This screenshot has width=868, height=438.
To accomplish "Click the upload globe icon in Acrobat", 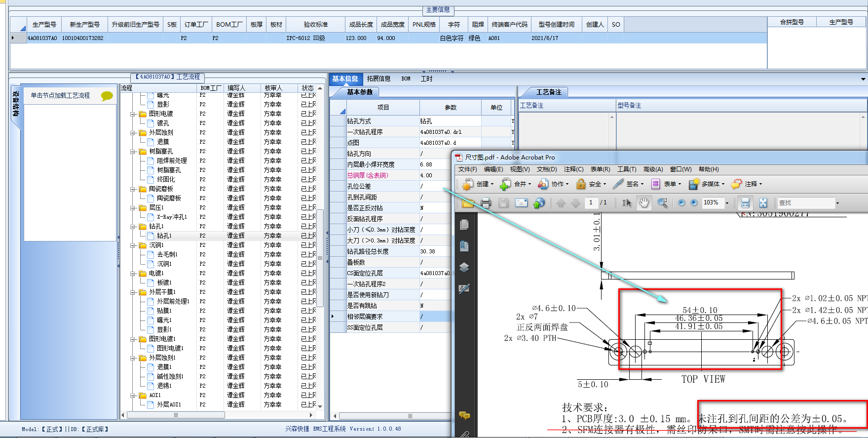I will coord(539,203).
